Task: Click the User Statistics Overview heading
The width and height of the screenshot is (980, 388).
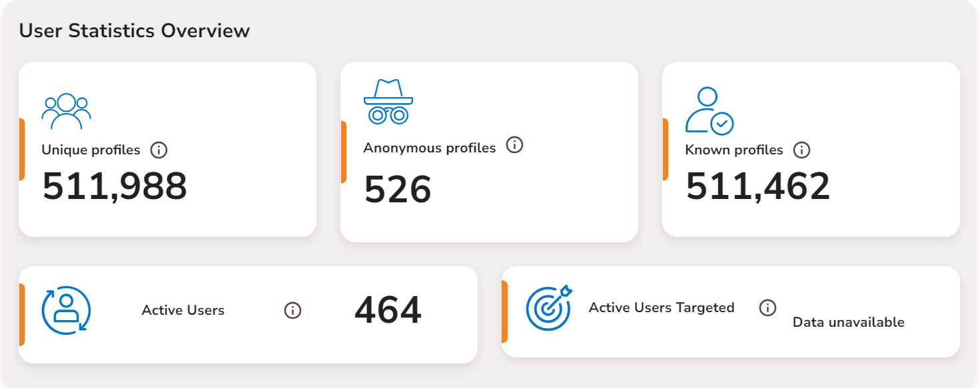Action: pos(135,31)
